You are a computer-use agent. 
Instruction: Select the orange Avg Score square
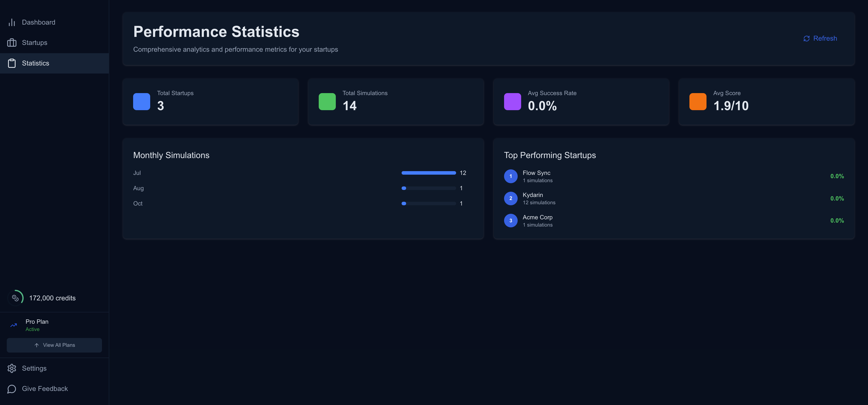(697, 101)
